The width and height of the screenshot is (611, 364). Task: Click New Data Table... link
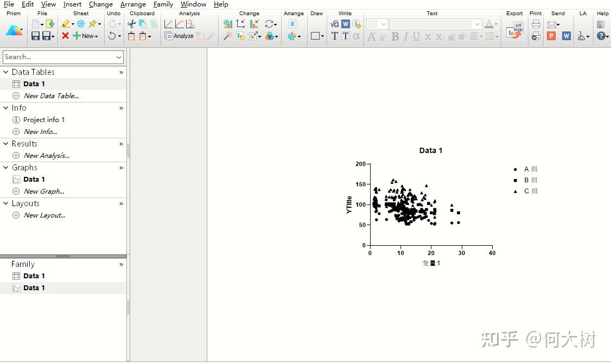(51, 96)
